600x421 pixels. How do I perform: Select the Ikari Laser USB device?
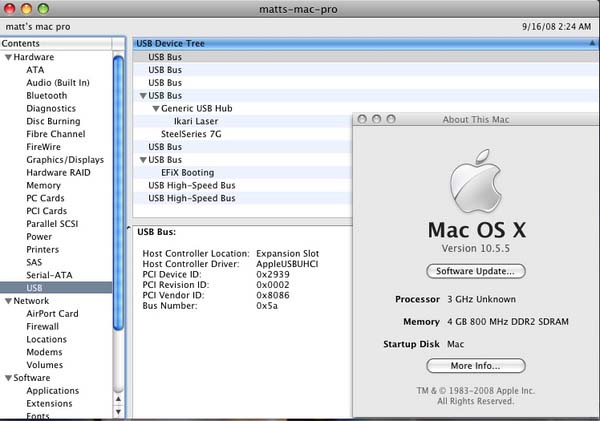(x=198, y=121)
